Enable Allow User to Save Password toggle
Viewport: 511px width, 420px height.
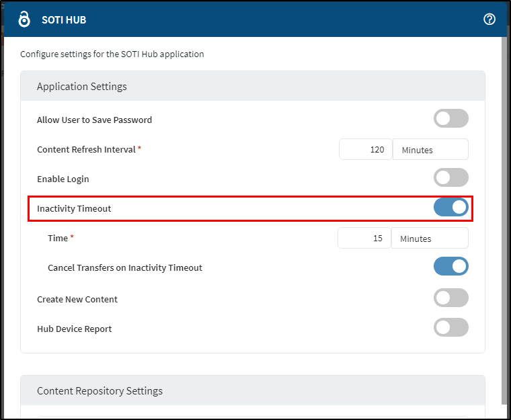pyautogui.click(x=450, y=118)
